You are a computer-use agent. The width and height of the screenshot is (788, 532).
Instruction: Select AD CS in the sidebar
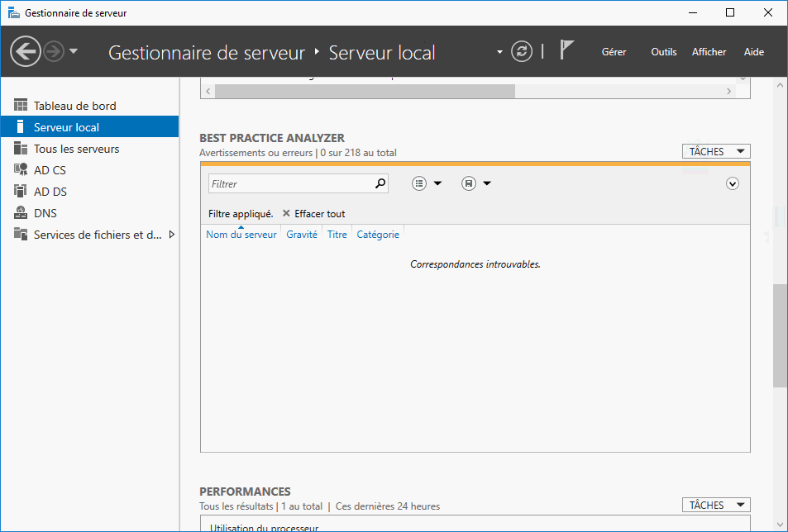50,170
